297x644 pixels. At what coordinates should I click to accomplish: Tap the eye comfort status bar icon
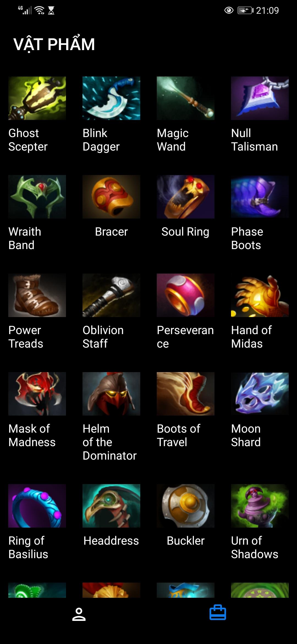[x=229, y=10]
